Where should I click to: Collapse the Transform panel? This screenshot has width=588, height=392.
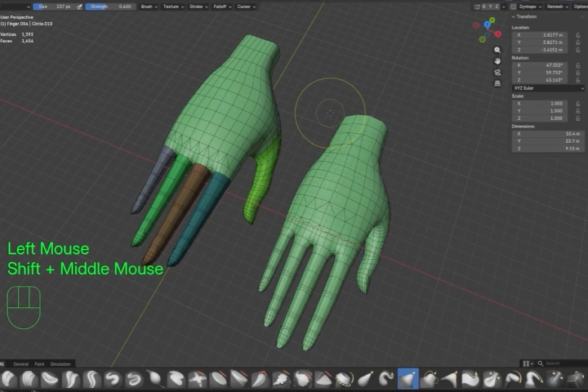[x=524, y=17]
